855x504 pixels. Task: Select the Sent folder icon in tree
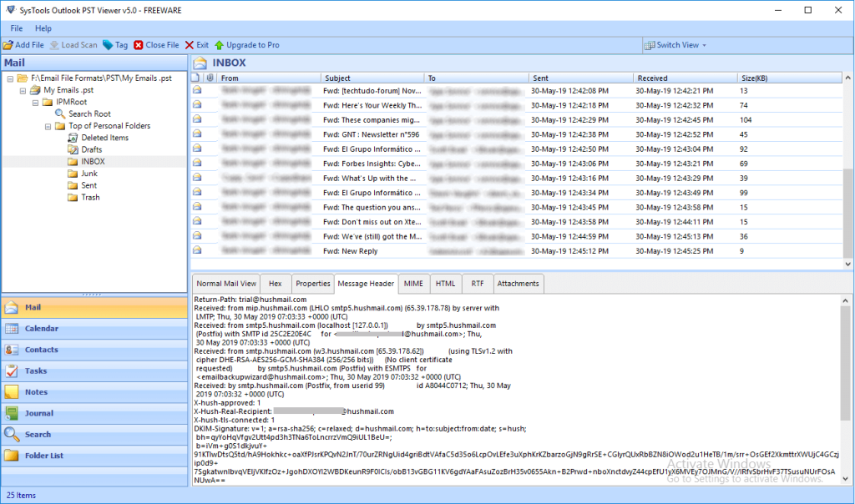[x=73, y=186]
